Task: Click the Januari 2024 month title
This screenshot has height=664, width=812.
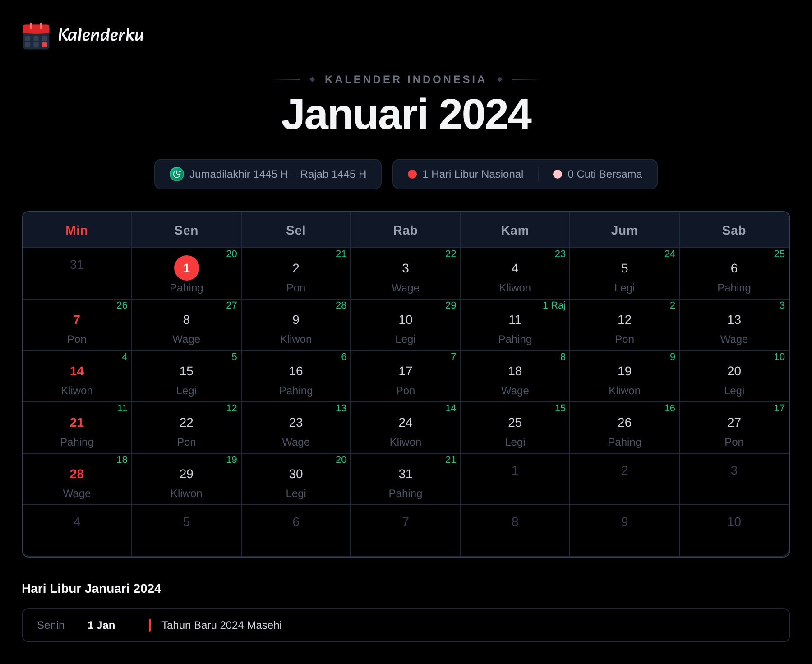Action: 406,114
